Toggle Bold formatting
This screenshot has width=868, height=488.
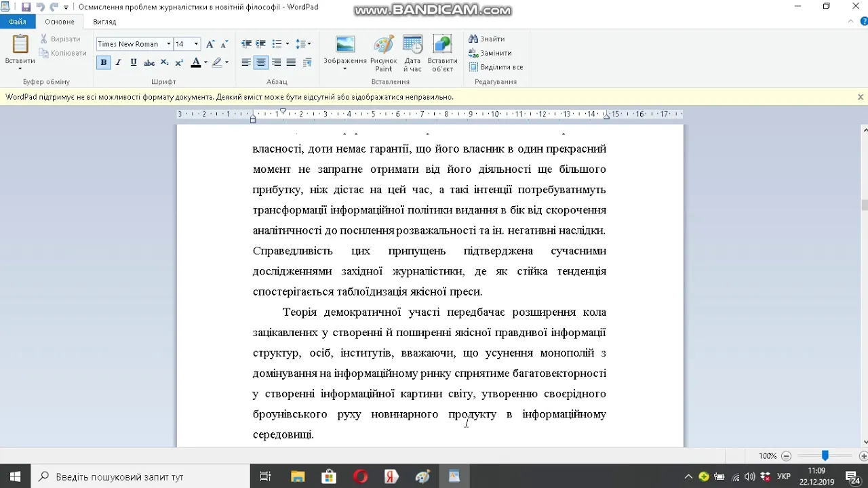103,62
